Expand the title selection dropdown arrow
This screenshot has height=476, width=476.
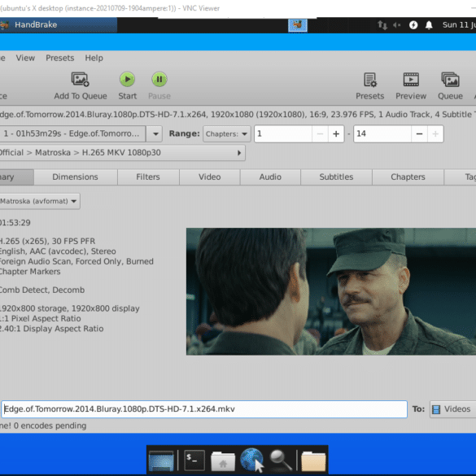click(x=155, y=134)
